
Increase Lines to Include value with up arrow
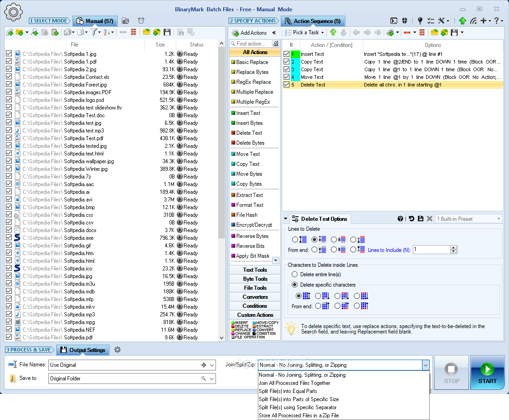(x=454, y=248)
